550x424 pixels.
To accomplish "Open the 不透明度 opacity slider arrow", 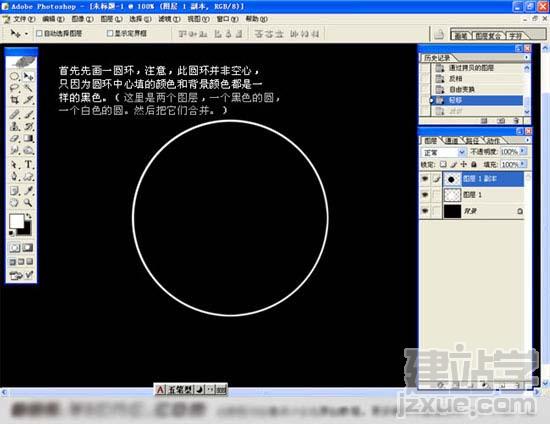I will pos(523,152).
